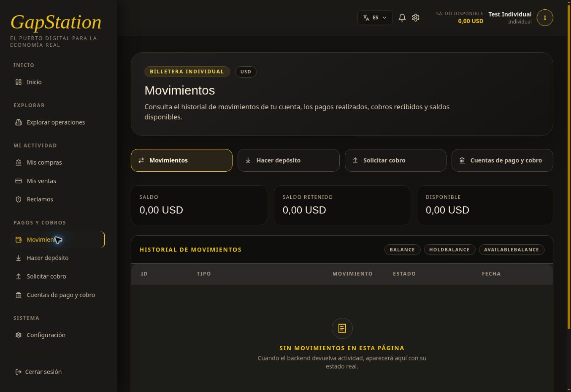Click the Explorar operaciones icon
This screenshot has height=392, width=571.
coord(19,122)
